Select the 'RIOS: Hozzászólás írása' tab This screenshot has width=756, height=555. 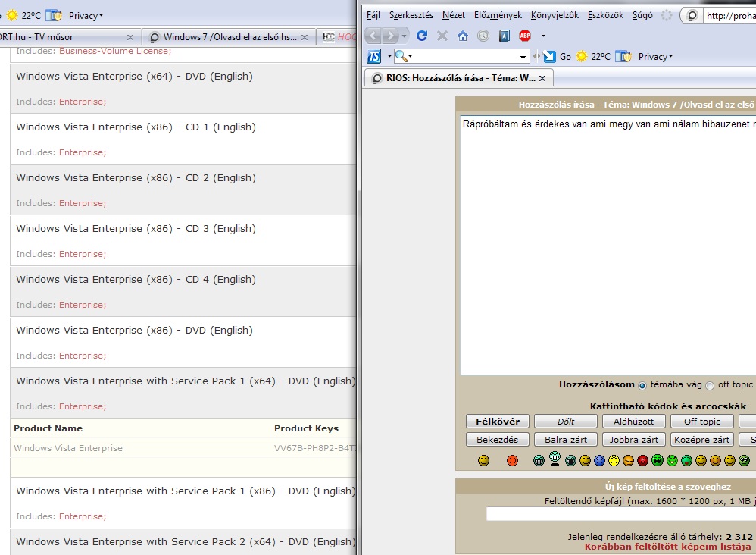458,78
